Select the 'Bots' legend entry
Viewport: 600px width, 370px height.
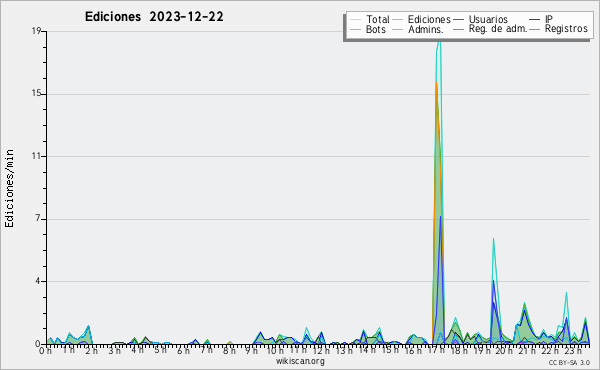(x=368, y=29)
